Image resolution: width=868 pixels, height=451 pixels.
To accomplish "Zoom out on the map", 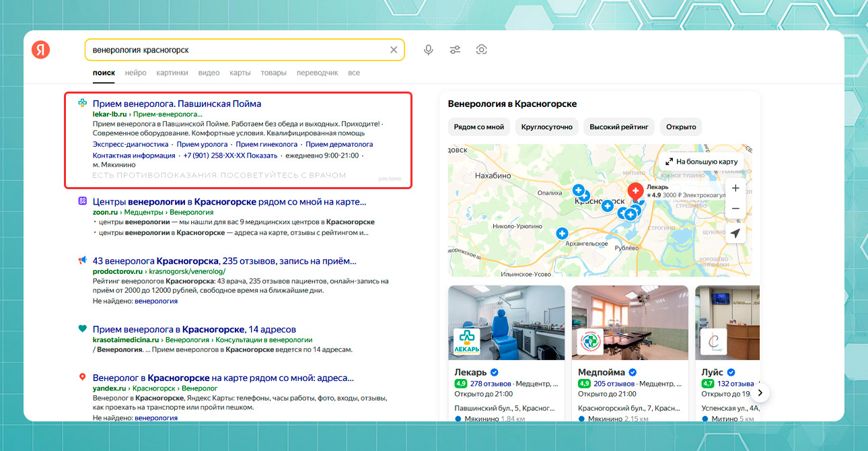I will click(735, 209).
